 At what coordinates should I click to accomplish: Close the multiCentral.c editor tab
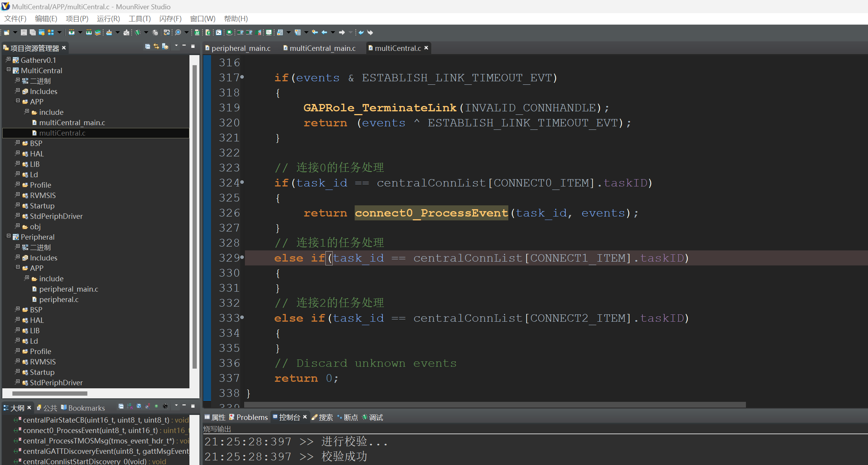coord(426,48)
